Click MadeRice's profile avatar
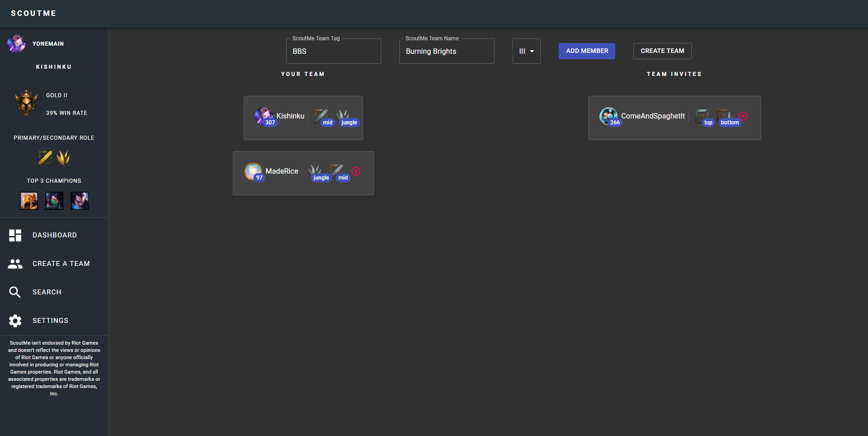Screen dimensions: 868x436 tap(253, 171)
